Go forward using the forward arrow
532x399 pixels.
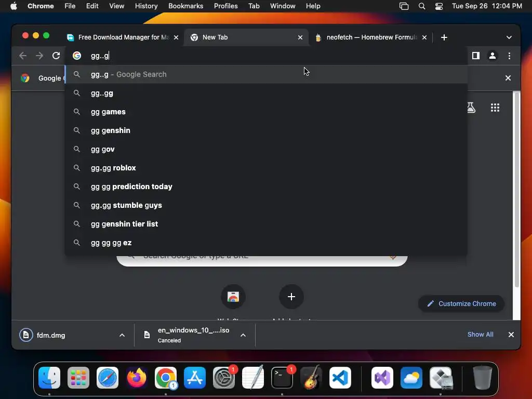tap(39, 56)
